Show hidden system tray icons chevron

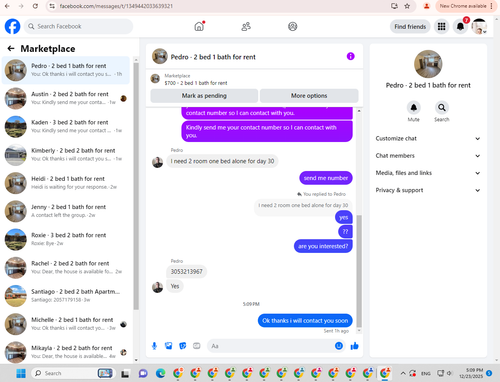tap(403, 373)
